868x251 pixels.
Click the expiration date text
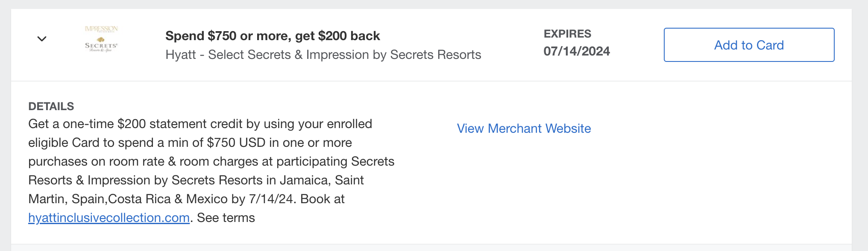pyautogui.click(x=577, y=51)
